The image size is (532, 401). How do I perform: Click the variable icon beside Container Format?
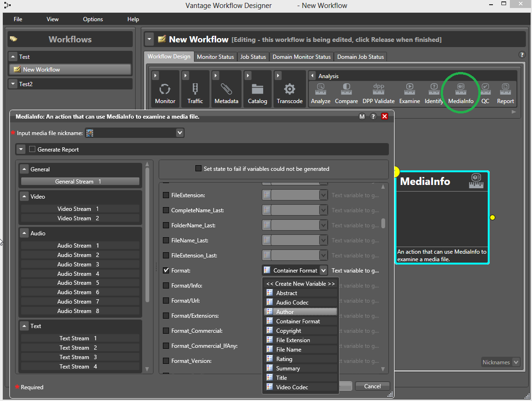[x=267, y=270]
